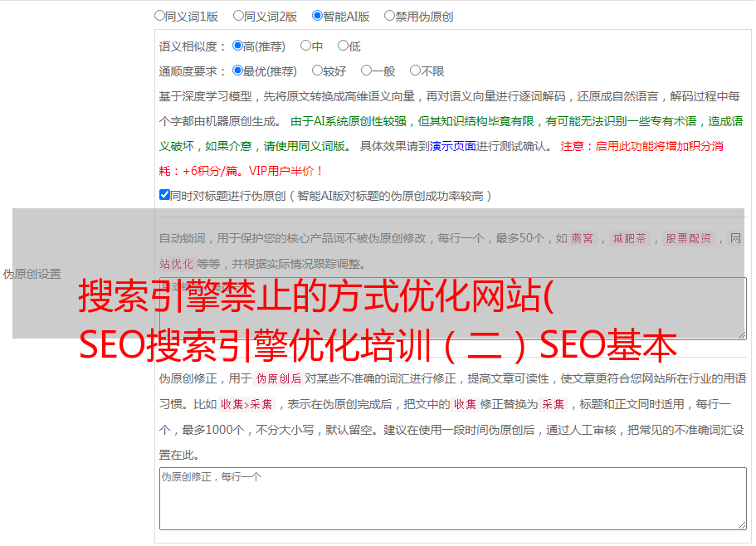The height and width of the screenshot is (546, 756).
Task: Select the 智能AI版 radio button
Action: 317,16
